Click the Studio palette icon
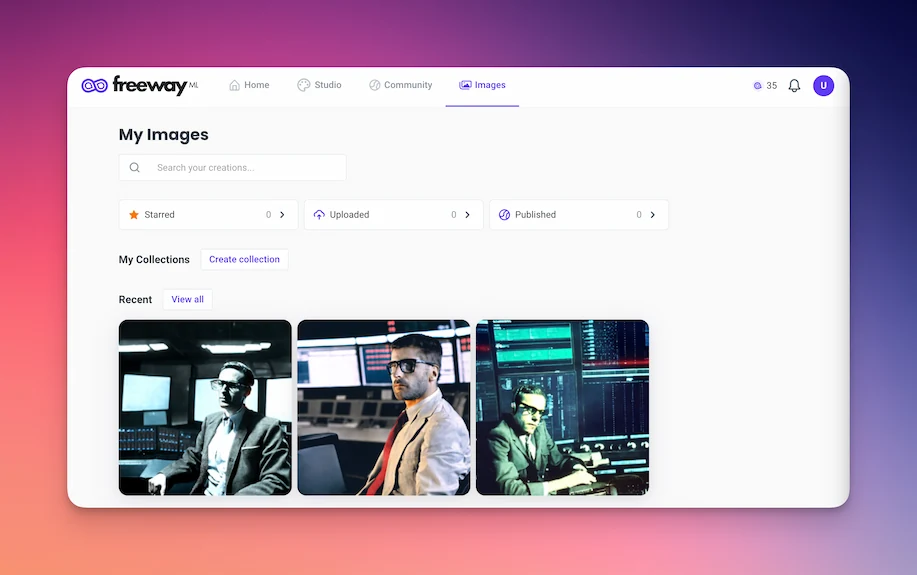 click(x=304, y=85)
